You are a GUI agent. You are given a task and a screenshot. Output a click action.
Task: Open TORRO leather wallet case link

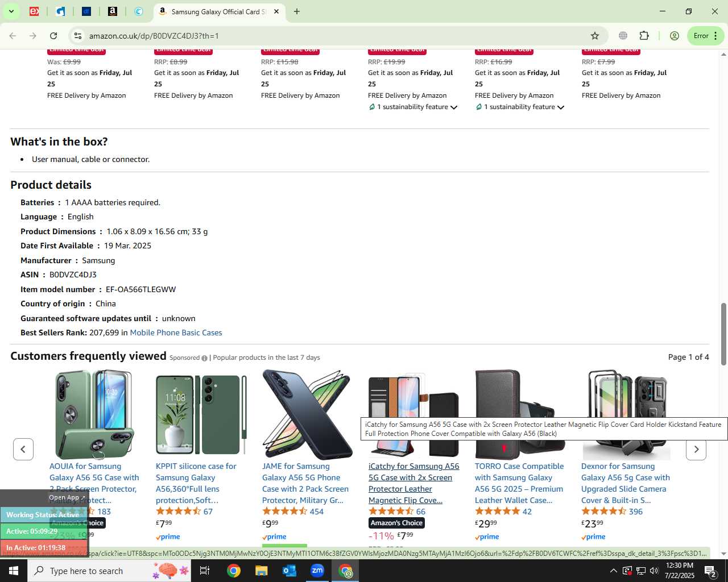click(x=519, y=483)
